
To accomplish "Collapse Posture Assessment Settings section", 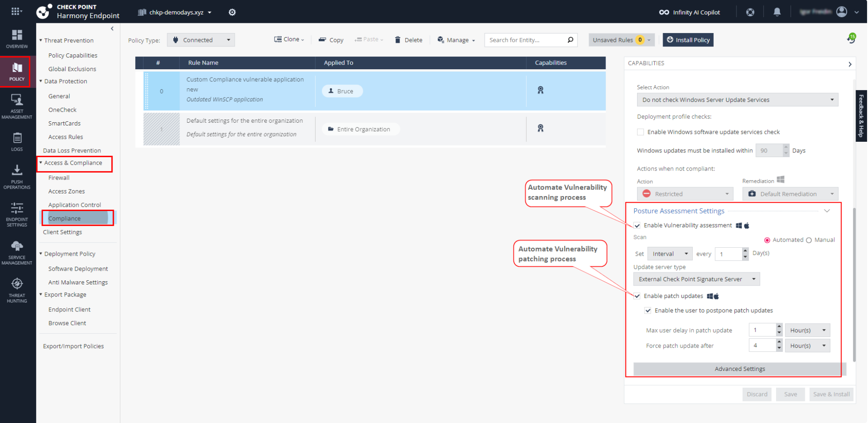I will [x=827, y=211].
